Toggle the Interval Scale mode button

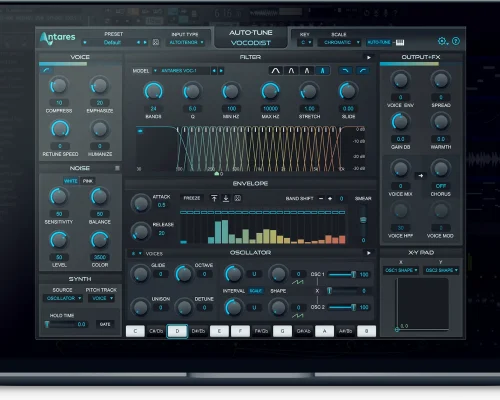256,291
